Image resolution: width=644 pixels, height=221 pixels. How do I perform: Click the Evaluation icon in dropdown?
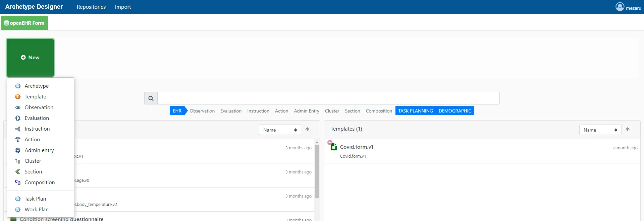click(18, 118)
